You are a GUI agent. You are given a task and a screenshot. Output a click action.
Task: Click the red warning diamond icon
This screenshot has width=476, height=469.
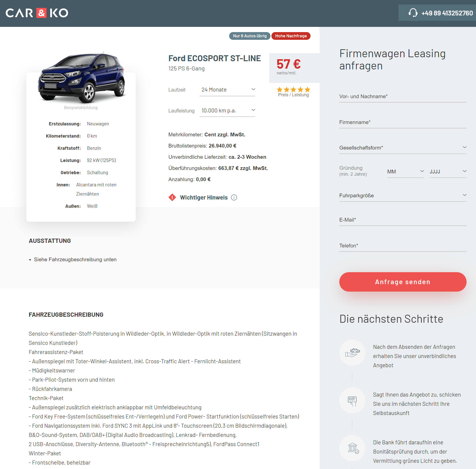pos(172,198)
